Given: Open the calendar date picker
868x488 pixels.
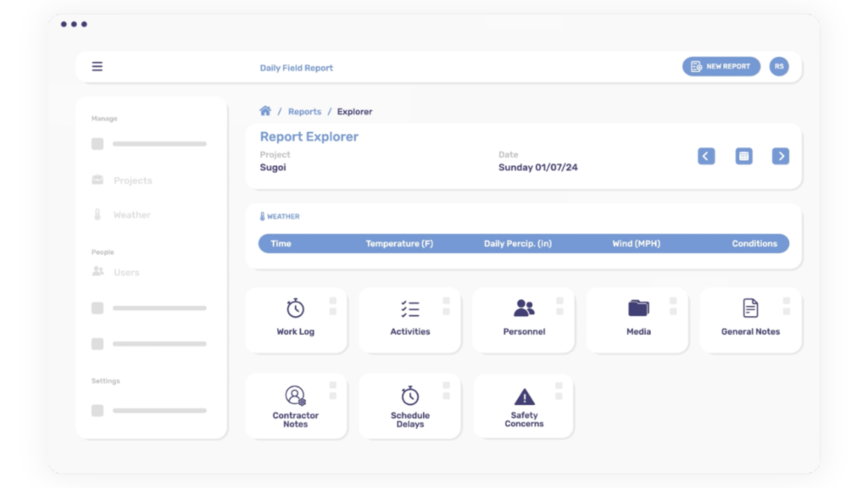Looking at the screenshot, I should [x=743, y=156].
